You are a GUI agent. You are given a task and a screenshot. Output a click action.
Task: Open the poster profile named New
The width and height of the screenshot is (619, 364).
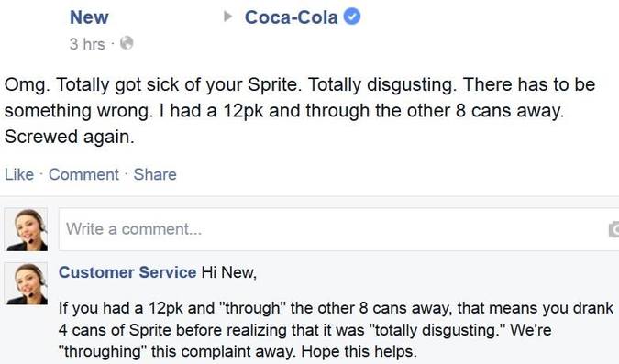[89, 17]
